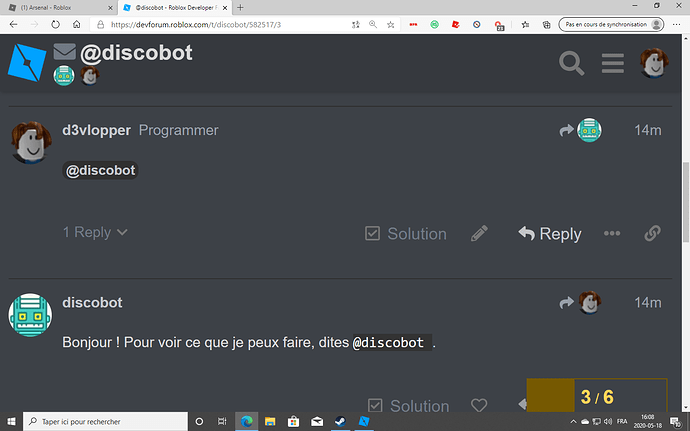Click the page vertical scrollbar
This screenshot has height=431, width=690.
[686, 203]
